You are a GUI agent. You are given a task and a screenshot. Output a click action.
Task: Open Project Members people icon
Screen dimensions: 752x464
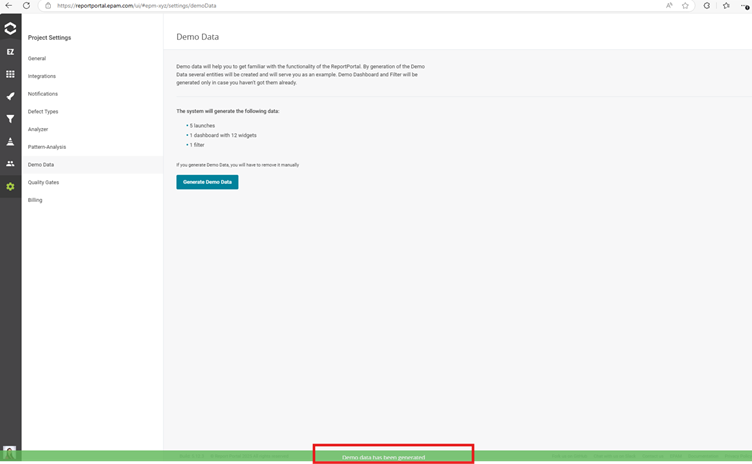coord(10,164)
